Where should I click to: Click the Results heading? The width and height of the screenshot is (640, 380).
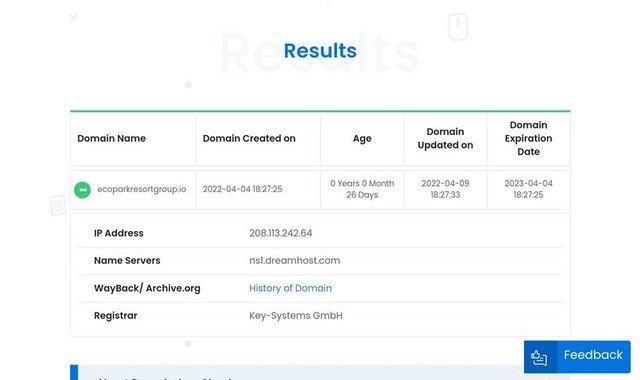[320, 51]
